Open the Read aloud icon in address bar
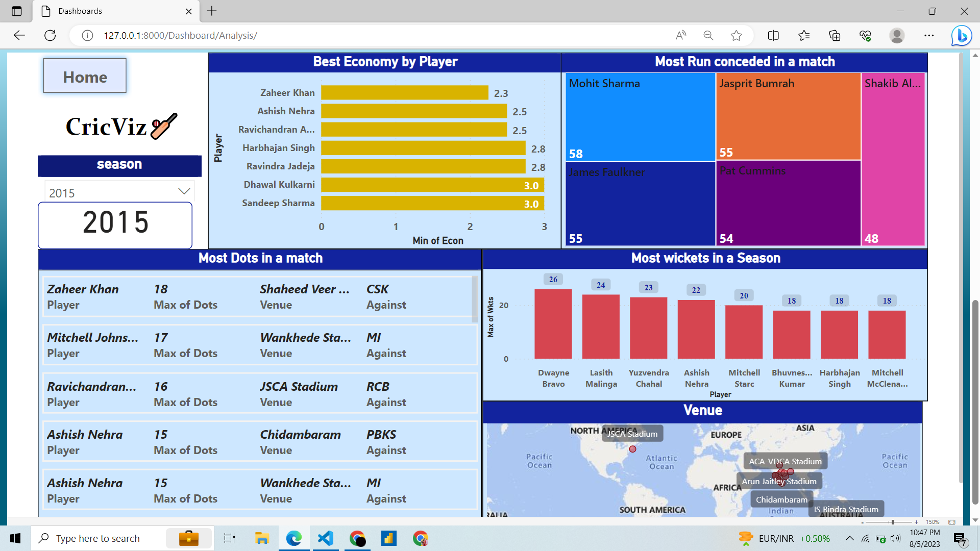Viewport: 980px width, 551px height. pos(681,35)
